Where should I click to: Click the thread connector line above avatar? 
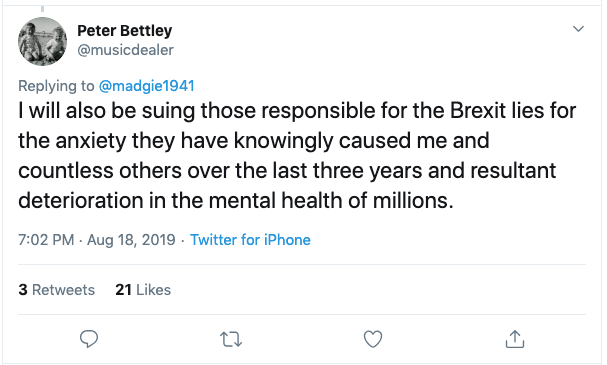point(42,9)
